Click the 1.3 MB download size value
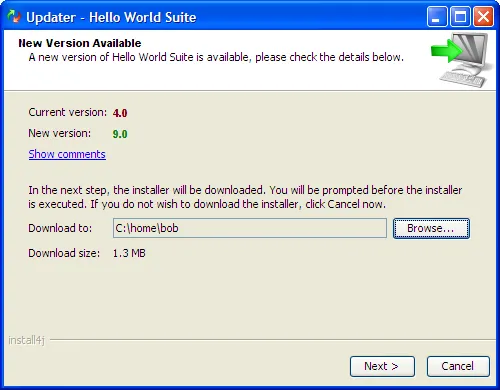Viewport: 500px width, 390px height. pos(129,253)
